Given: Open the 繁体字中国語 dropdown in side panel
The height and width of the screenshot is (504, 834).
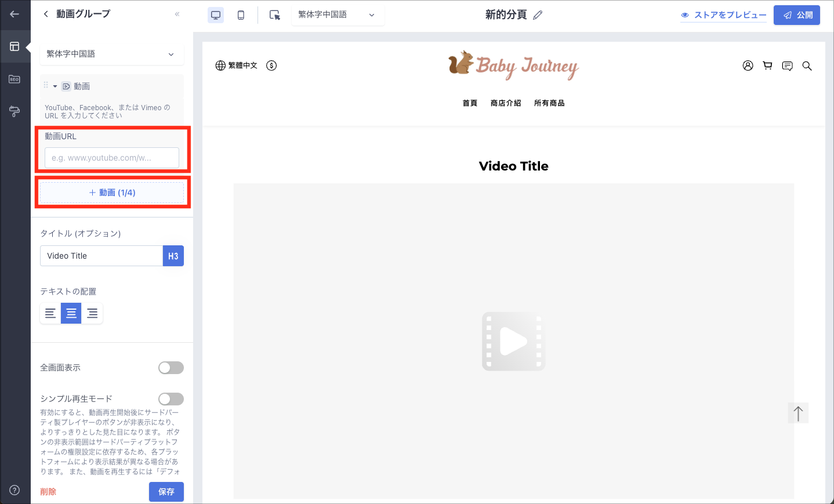Looking at the screenshot, I should (x=112, y=54).
